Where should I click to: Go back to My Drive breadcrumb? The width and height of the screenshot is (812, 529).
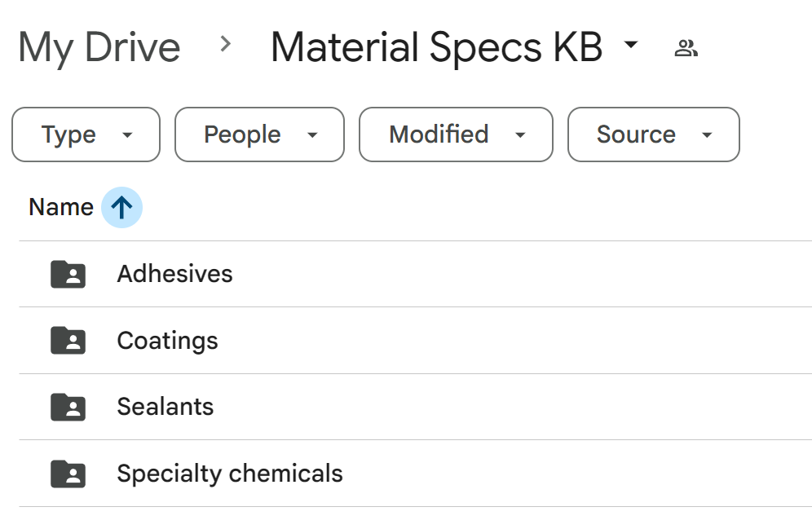pyautogui.click(x=99, y=47)
